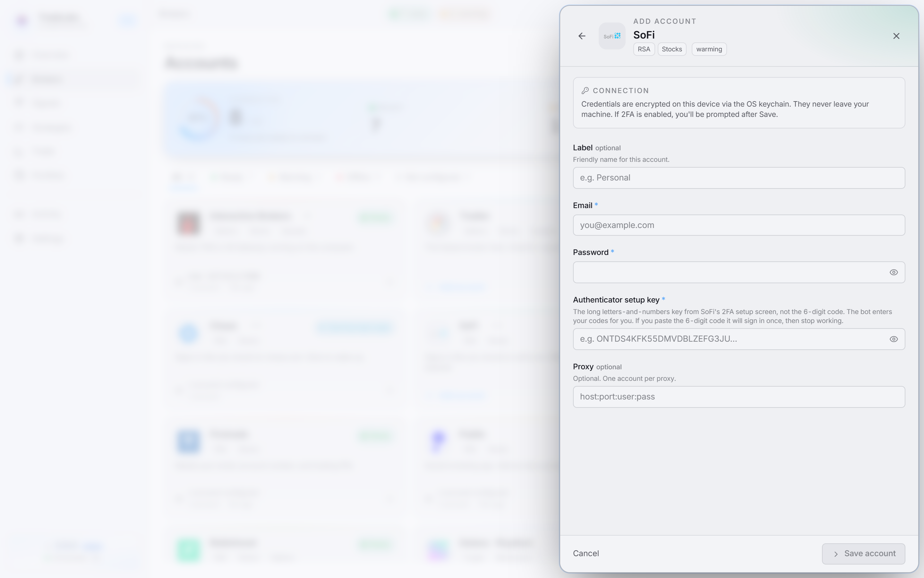Click the key icon beside Connection
The width and height of the screenshot is (924, 578).
(585, 91)
